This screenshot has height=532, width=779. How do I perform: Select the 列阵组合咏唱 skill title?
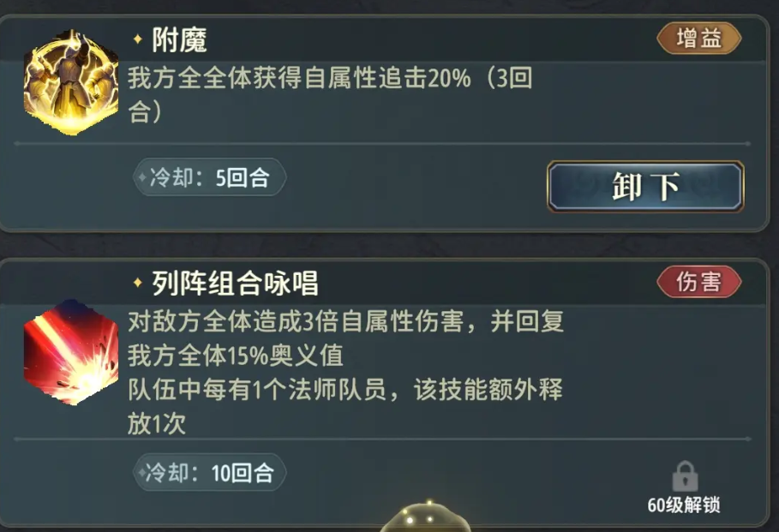(235, 283)
